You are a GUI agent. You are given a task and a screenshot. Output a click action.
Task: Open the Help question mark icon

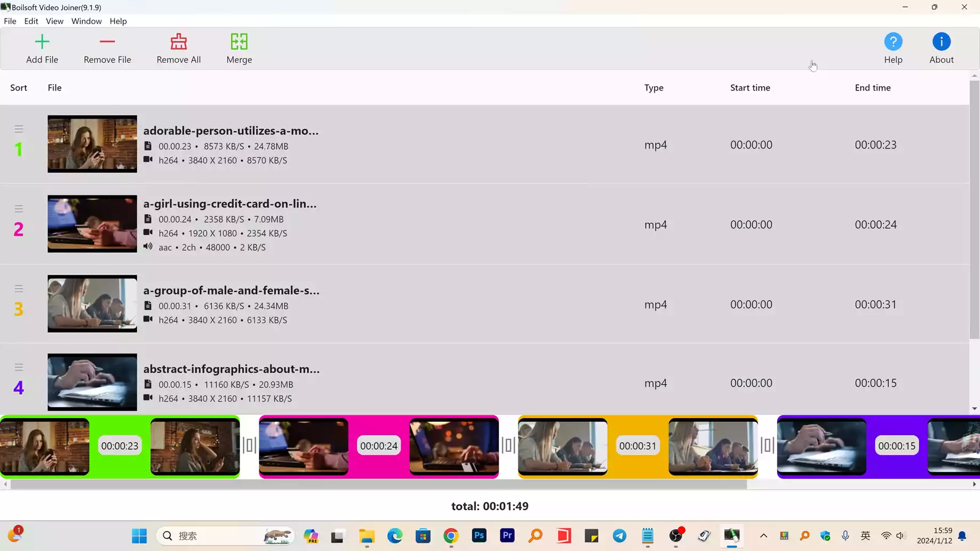pyautogui.click(x=893, y=42)
